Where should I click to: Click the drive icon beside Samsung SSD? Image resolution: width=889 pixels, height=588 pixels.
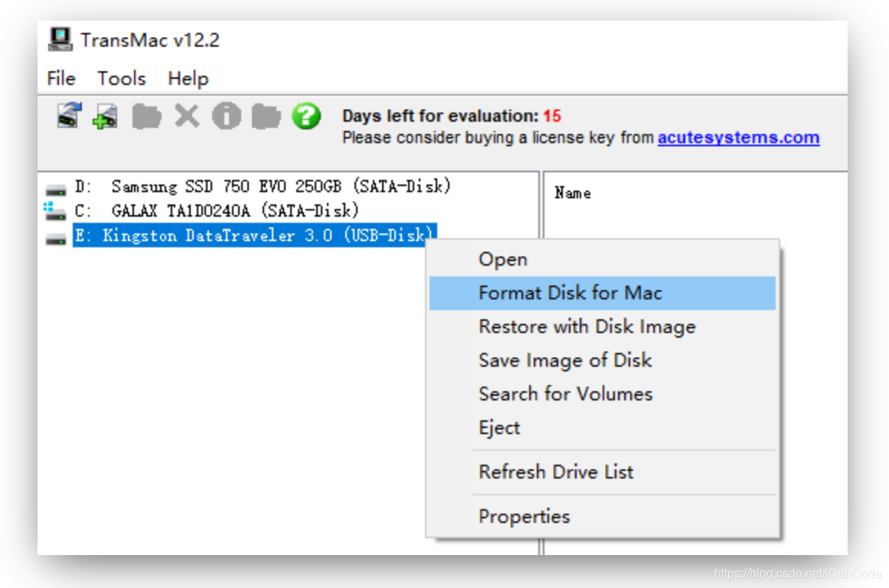56,189
